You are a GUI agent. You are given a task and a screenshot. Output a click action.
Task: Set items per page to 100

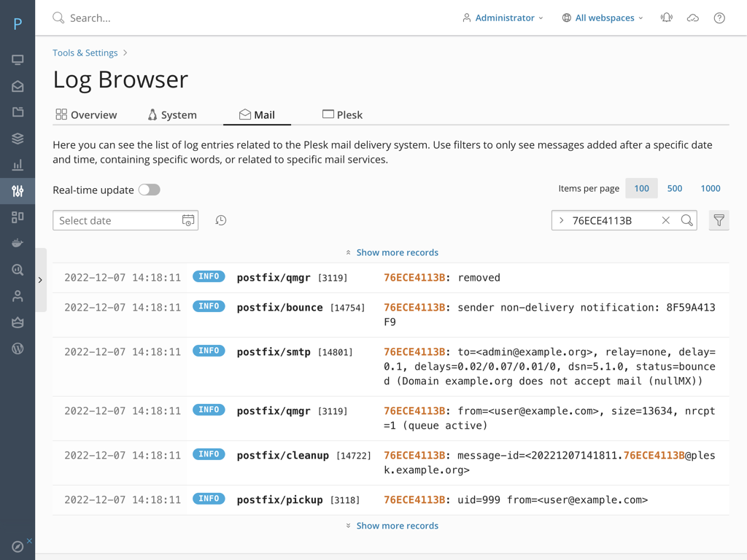click(641, 189)
